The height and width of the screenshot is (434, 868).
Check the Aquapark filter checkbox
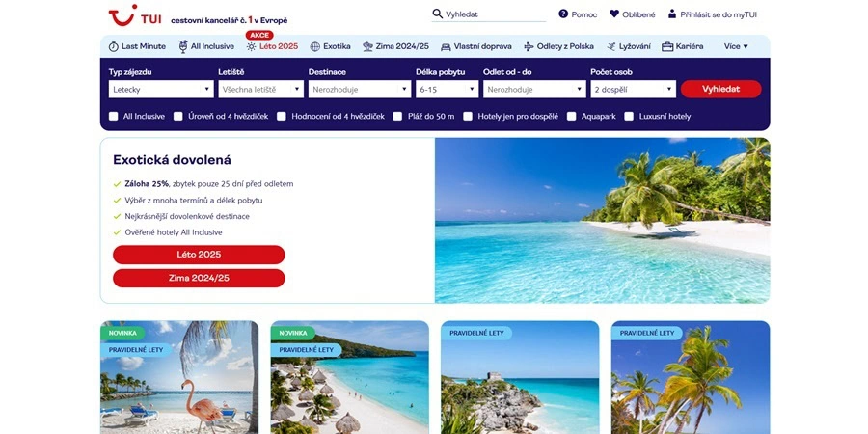571,117
